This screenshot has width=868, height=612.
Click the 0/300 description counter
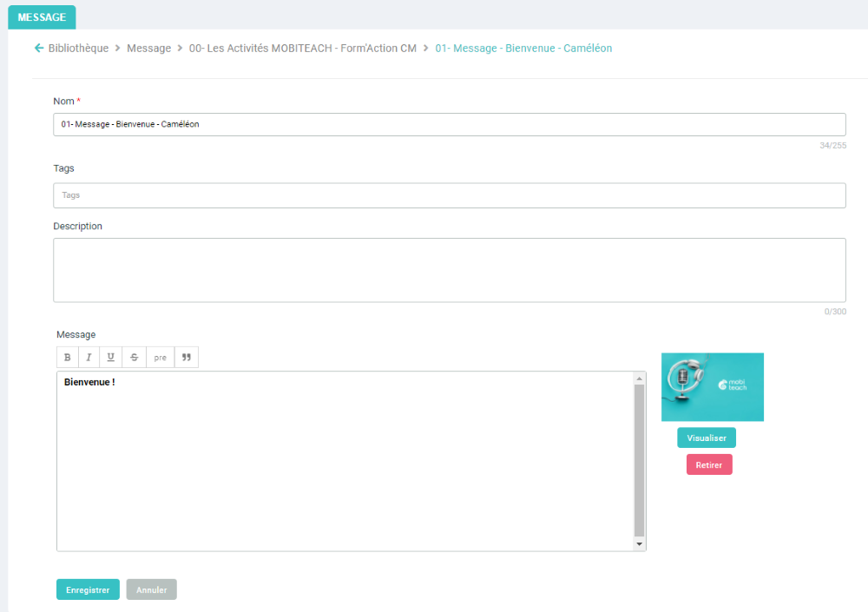tap(835, 312)
